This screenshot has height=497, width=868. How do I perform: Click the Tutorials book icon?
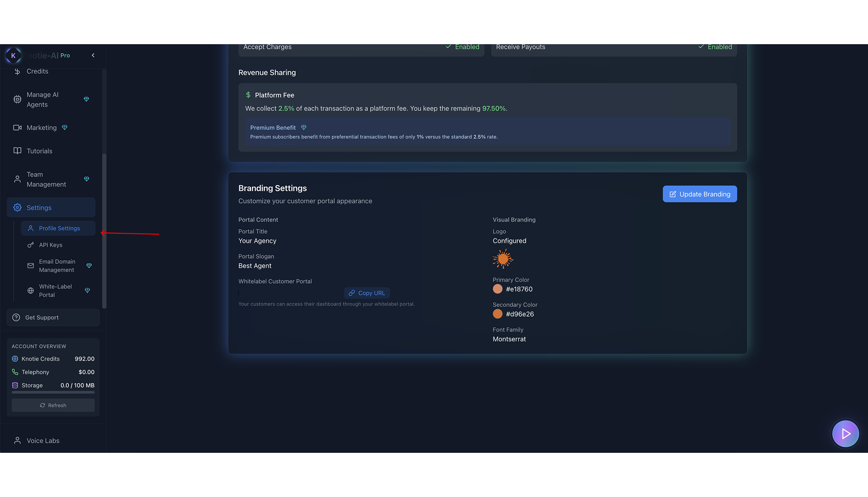[17, 151]
